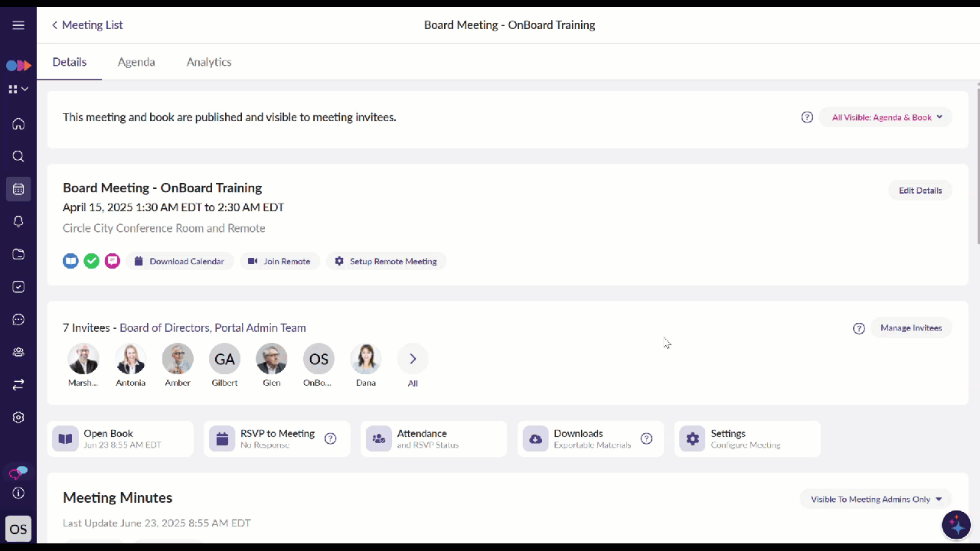Click the Home icon in sidebar

[18, 124]
